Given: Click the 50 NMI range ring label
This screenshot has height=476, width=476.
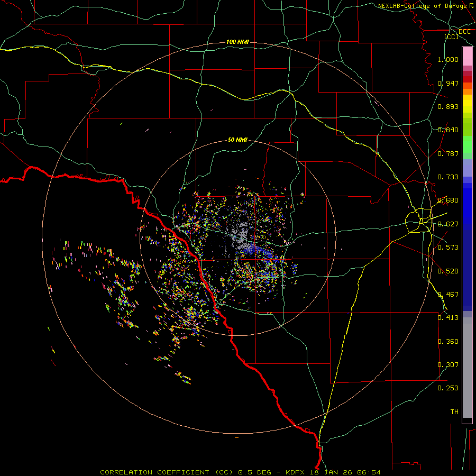Looking at the screenshot, I should click(237, 140).
